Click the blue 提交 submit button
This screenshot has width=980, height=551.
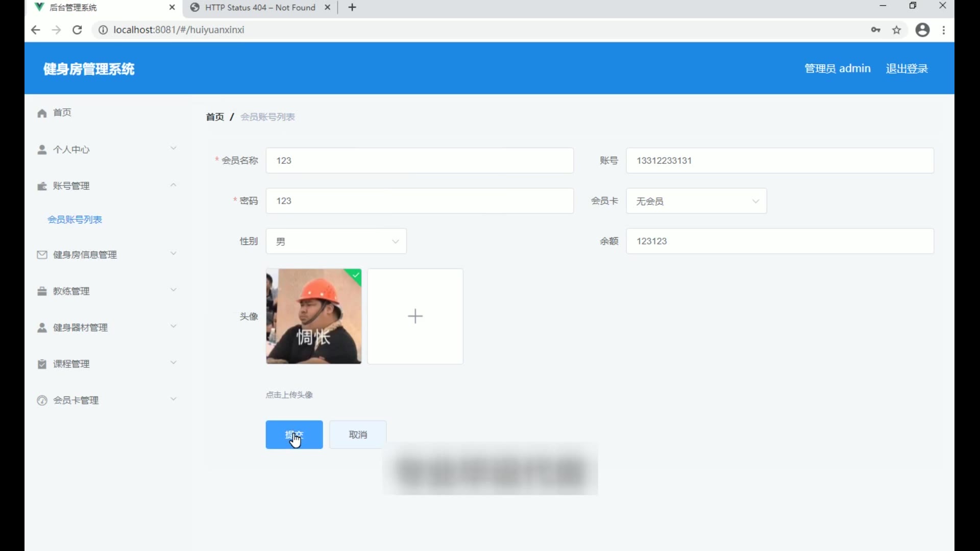(294, 435)
